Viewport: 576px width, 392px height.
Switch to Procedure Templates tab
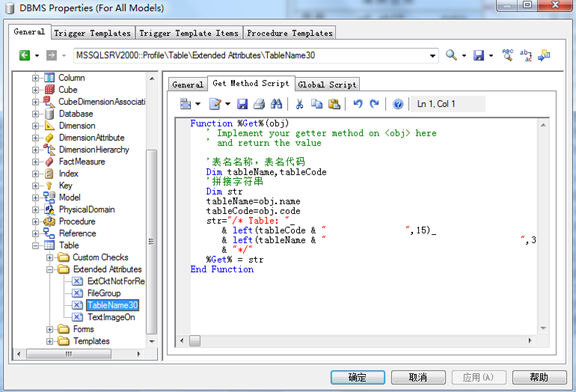290,33
